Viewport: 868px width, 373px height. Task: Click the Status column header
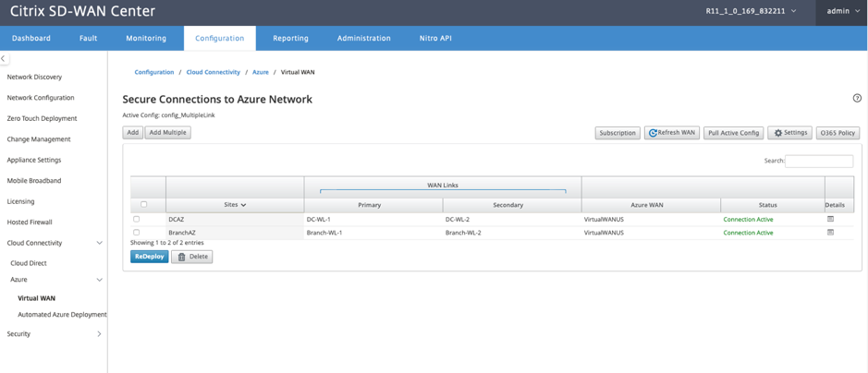coord(772,205)
